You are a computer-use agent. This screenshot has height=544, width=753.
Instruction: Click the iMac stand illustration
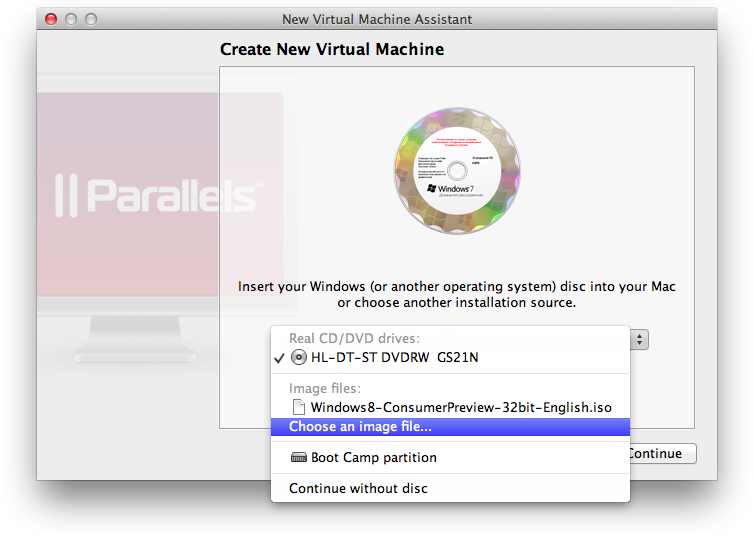click(x=127, y=340)
